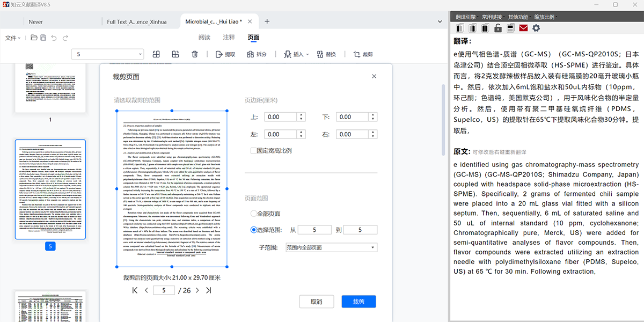Click the 取消 cancel button
The image size is (644, 322).
coord(316,301)
